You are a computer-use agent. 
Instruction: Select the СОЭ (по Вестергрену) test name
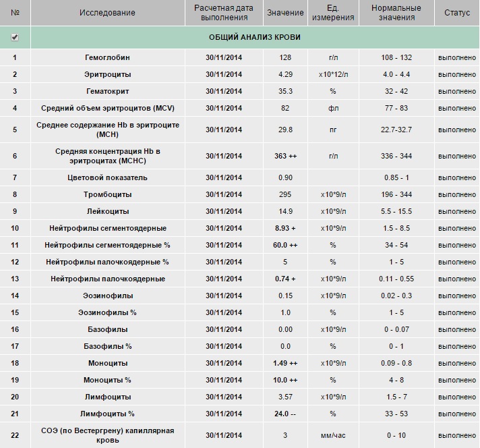click(x=107, y=435)
